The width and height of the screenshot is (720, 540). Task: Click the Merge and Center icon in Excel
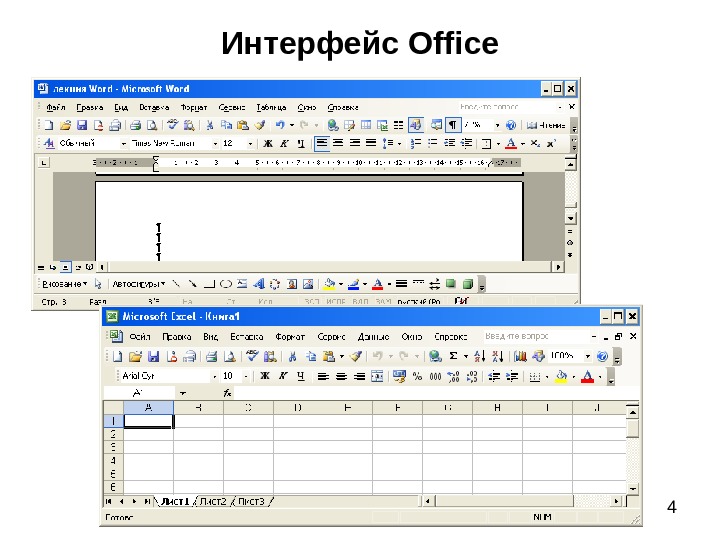click(377, 377)
